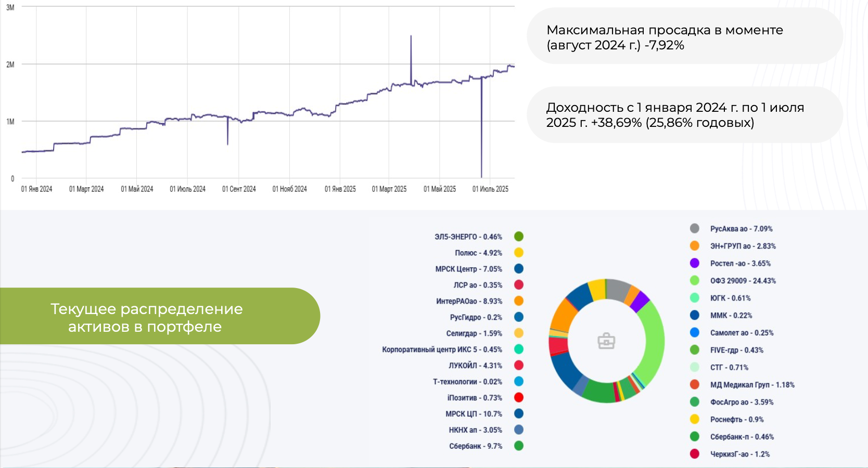Click the green dot beside ЭЛ5-ЭНЕРГО

[518, 237]
